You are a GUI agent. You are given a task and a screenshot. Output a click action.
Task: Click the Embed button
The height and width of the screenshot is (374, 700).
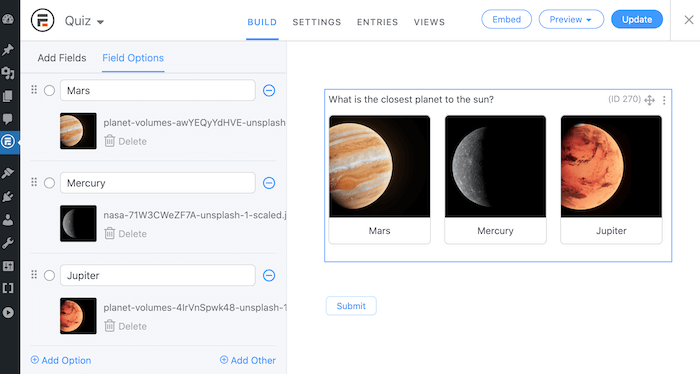click(x=506, y=20)
